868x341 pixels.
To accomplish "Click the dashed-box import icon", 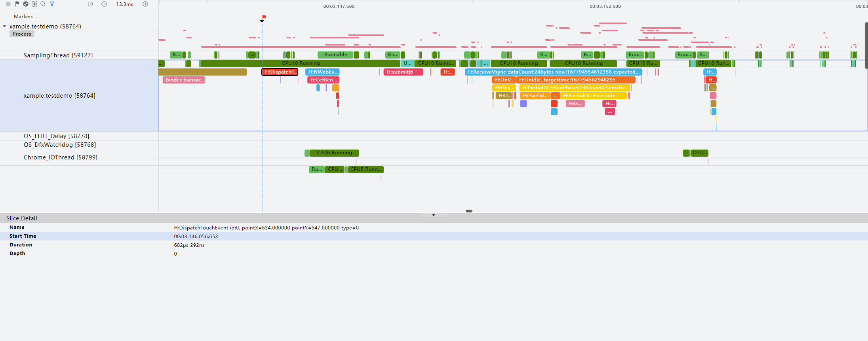I will click(x=34, y=4).
